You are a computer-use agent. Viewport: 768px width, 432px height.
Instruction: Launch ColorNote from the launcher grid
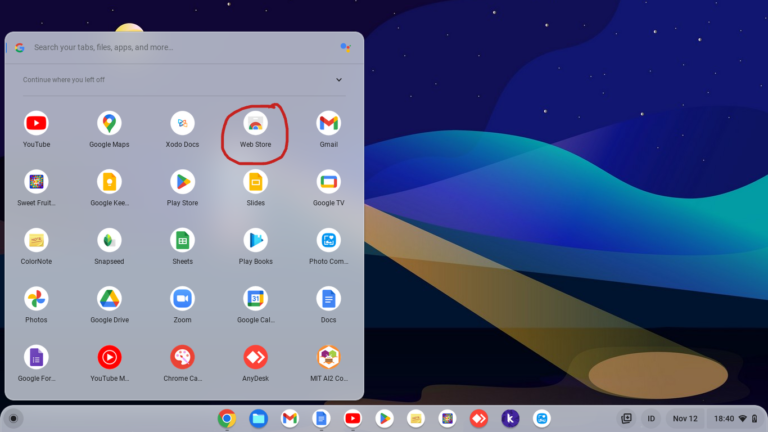36,240
